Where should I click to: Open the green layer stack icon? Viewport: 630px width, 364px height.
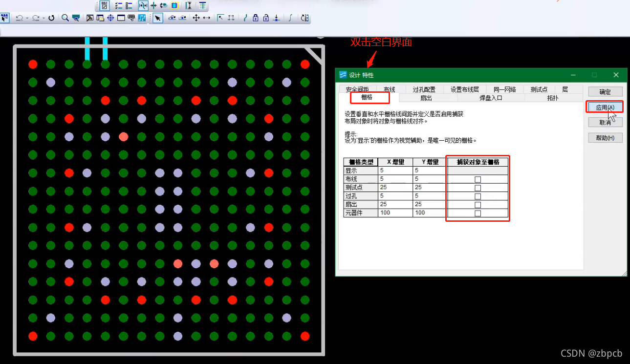tap(202, 5)
